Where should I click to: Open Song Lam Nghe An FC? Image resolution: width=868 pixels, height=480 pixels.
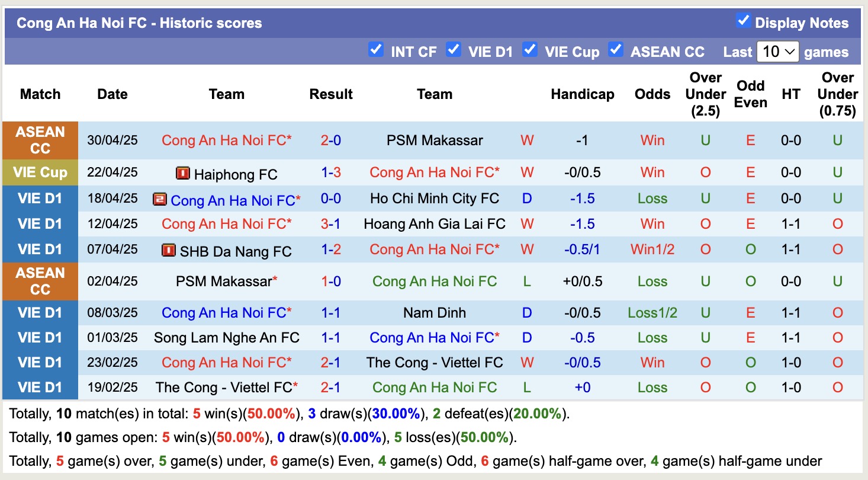pos(227,337)
